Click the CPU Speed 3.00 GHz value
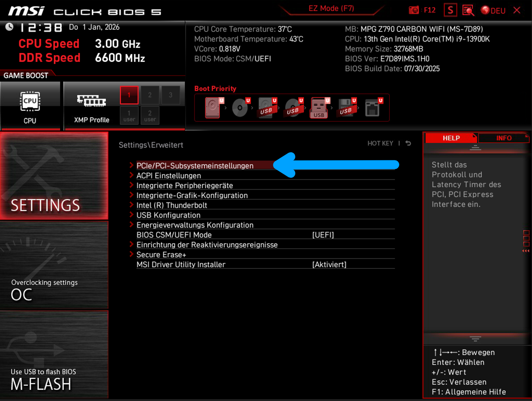 tap(118, 44)
